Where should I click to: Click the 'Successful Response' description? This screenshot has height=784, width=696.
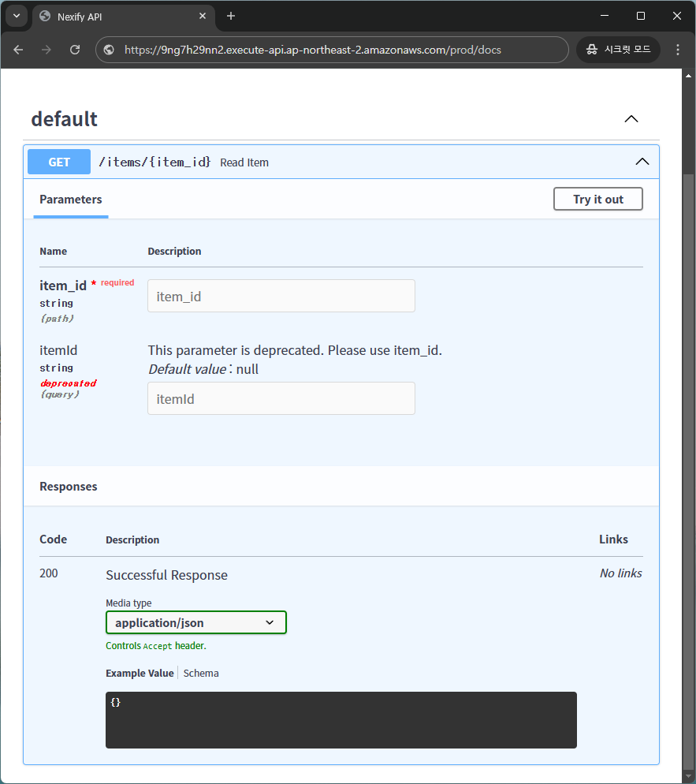pyautogui.click(x=167, y=575)
